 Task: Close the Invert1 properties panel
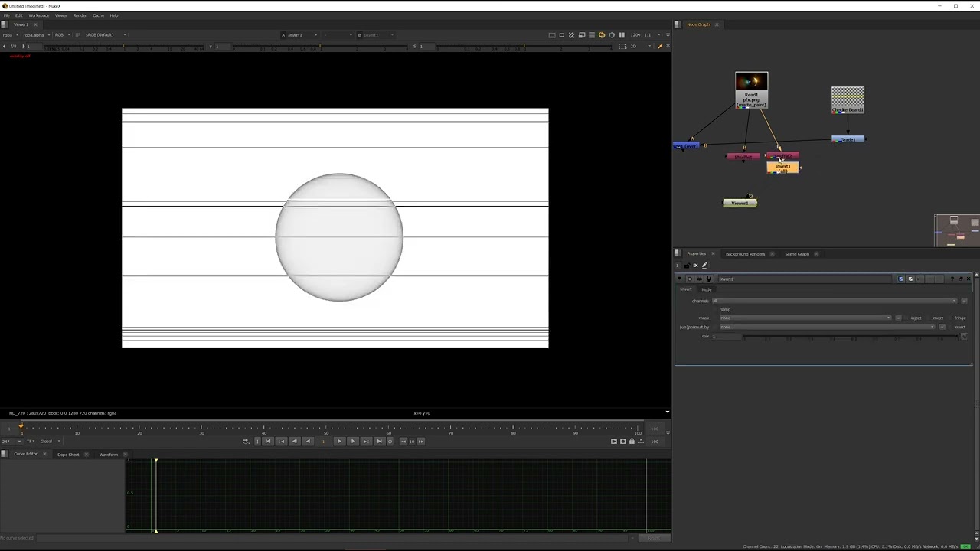click(x=969, y=279)
